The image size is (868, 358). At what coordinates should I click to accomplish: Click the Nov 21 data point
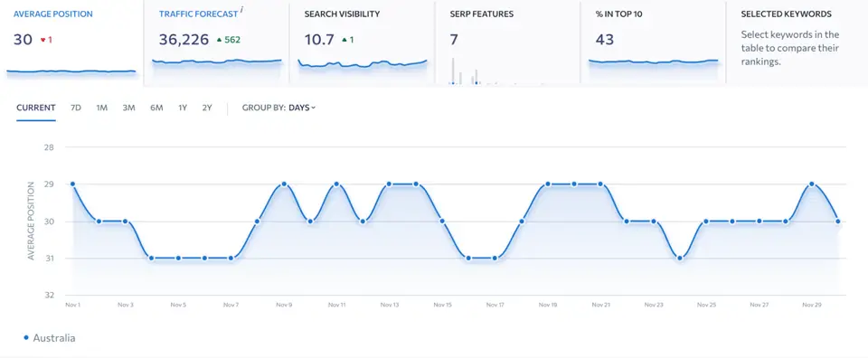tap(600, 184)
